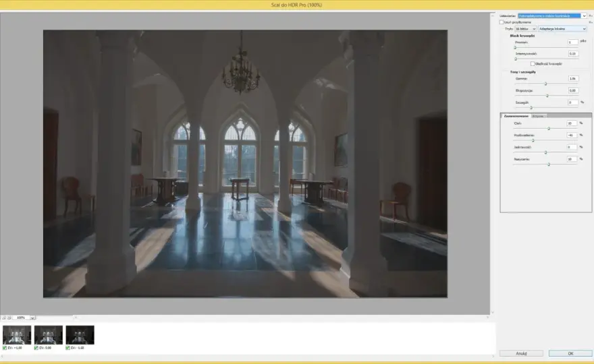Click the zoom in plus icon
The width and height of the screenshot is (594, 364).
point(9,317)
